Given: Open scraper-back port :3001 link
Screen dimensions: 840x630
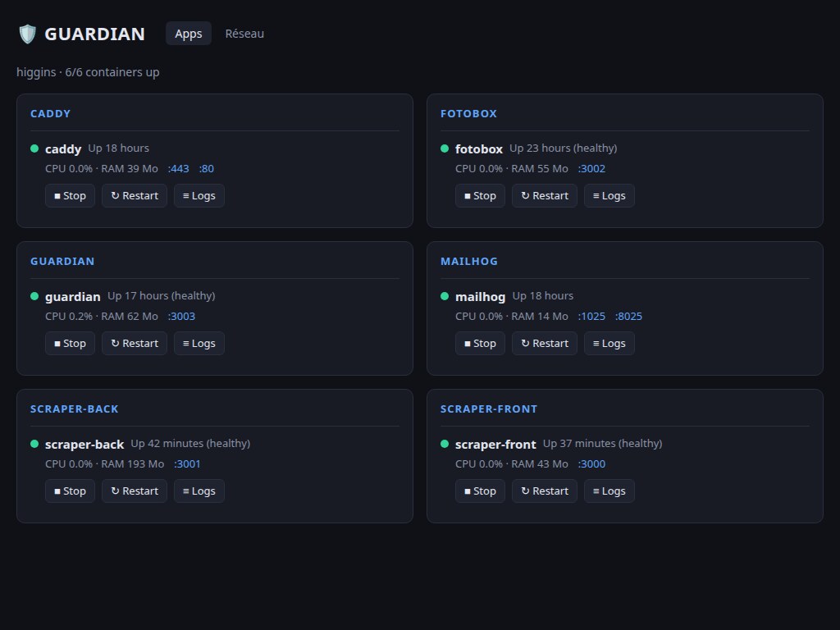Looking at the screenshot, I should pyautogui.click(x=187, y=464).
